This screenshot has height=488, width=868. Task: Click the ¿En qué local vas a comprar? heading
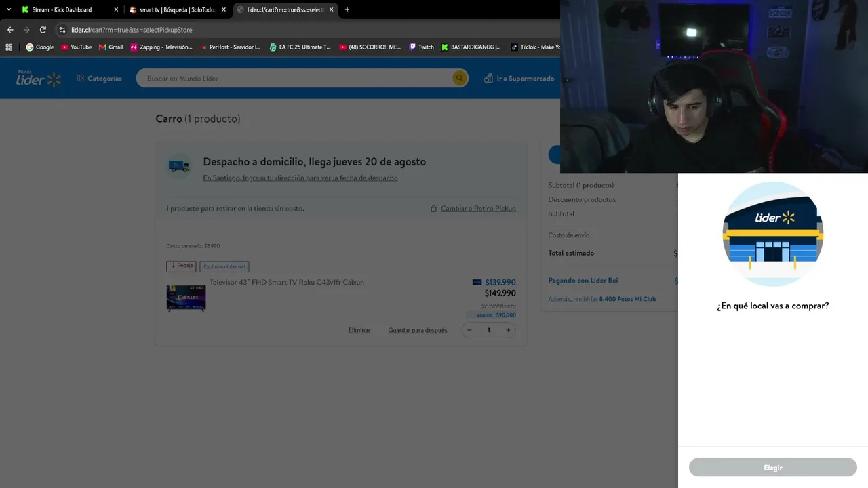pyautogui.click(x=773, y=306)
